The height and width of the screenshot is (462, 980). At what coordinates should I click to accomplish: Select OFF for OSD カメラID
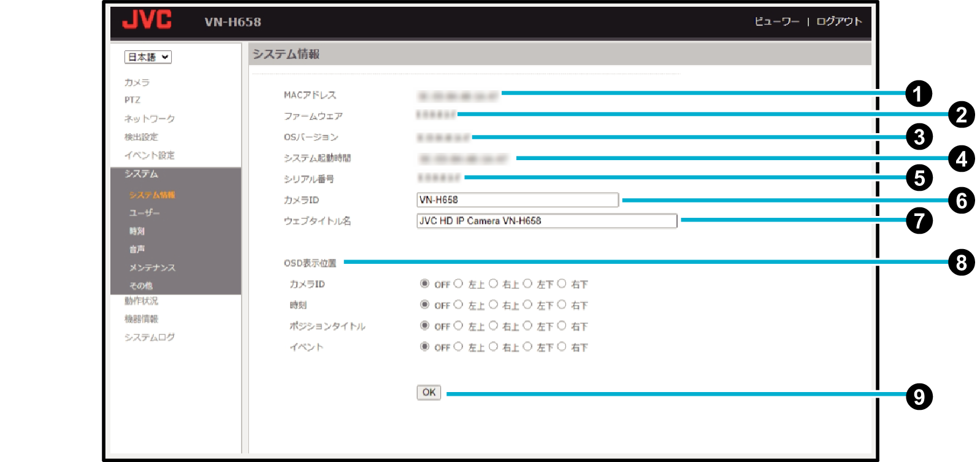(x=424, y=283)
